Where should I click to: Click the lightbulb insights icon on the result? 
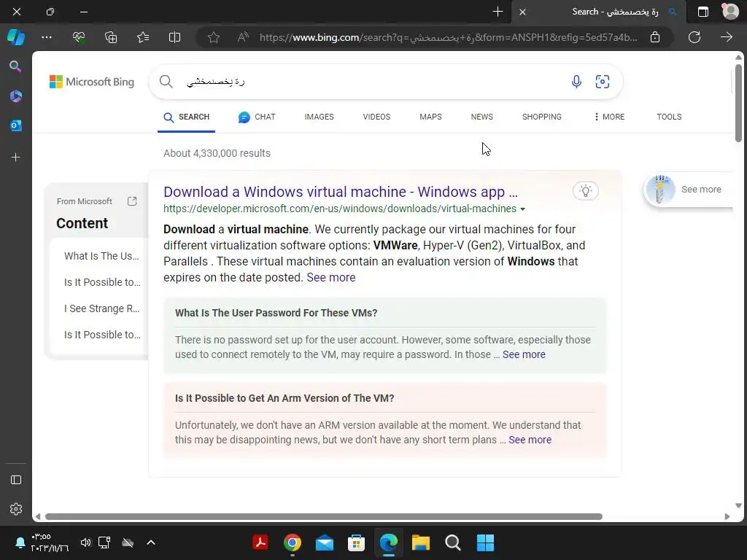(x=586, y=191)
